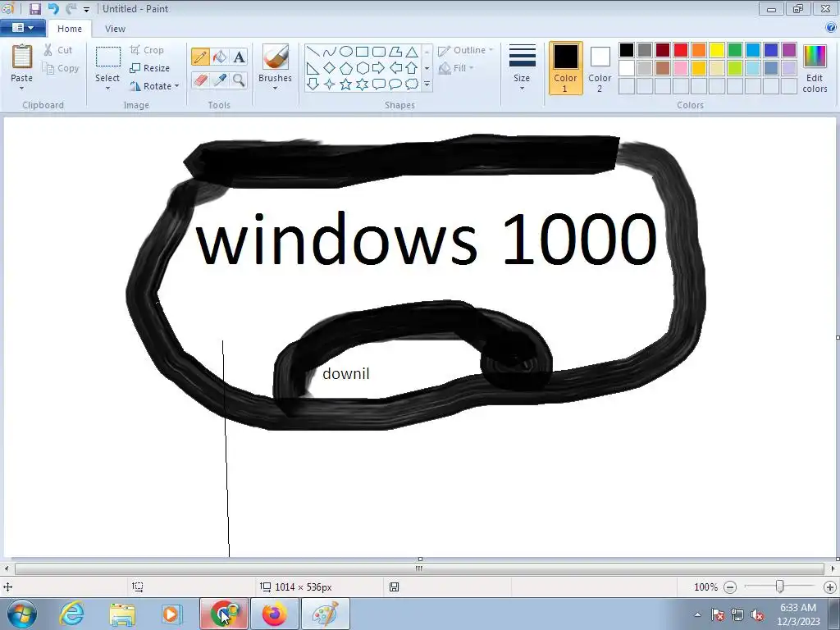The image size is (840, 630).
Task: Open the Size dropdown
Action: 522,67
